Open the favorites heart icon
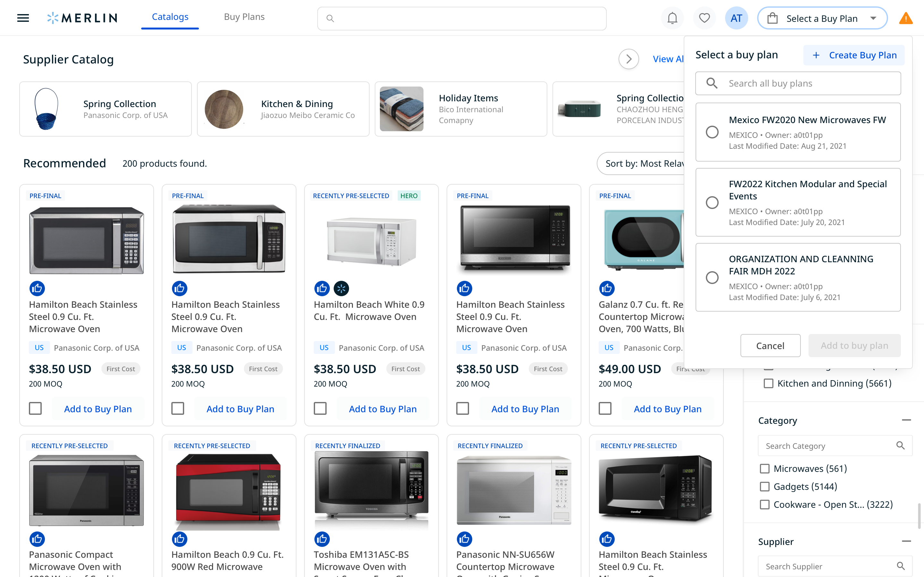The width and height of the screenshot is (924, 577). (x=704, y=18)
